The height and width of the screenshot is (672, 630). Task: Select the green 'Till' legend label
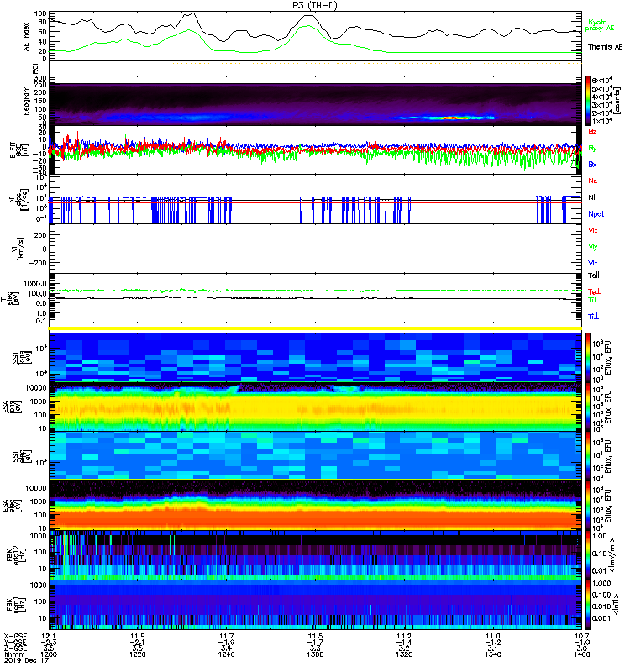pos(592,300)
